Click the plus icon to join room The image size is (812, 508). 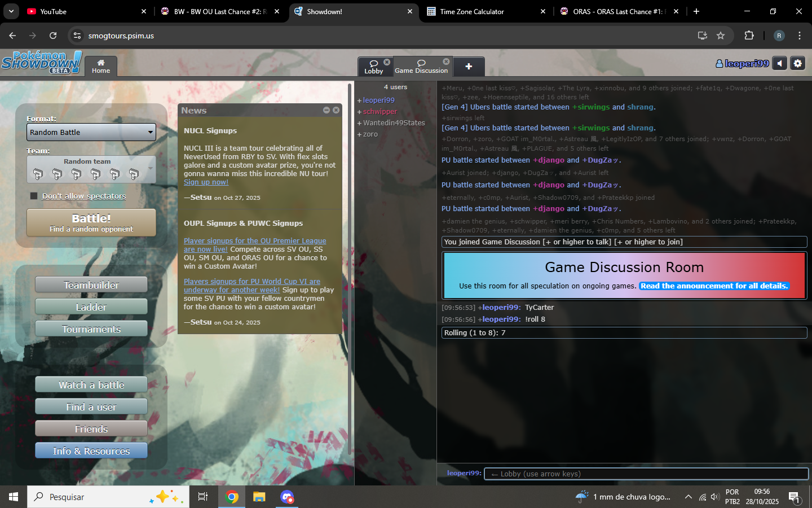point(469,67)
